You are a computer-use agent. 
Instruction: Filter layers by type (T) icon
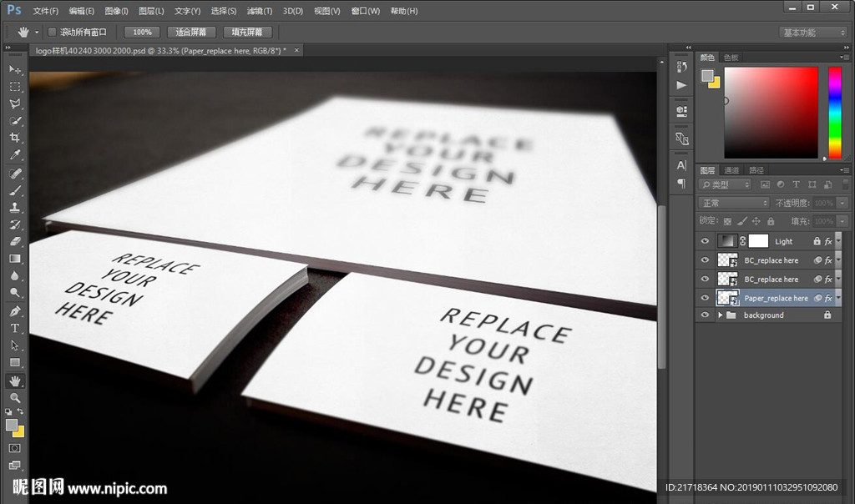[x=796, y=184]
